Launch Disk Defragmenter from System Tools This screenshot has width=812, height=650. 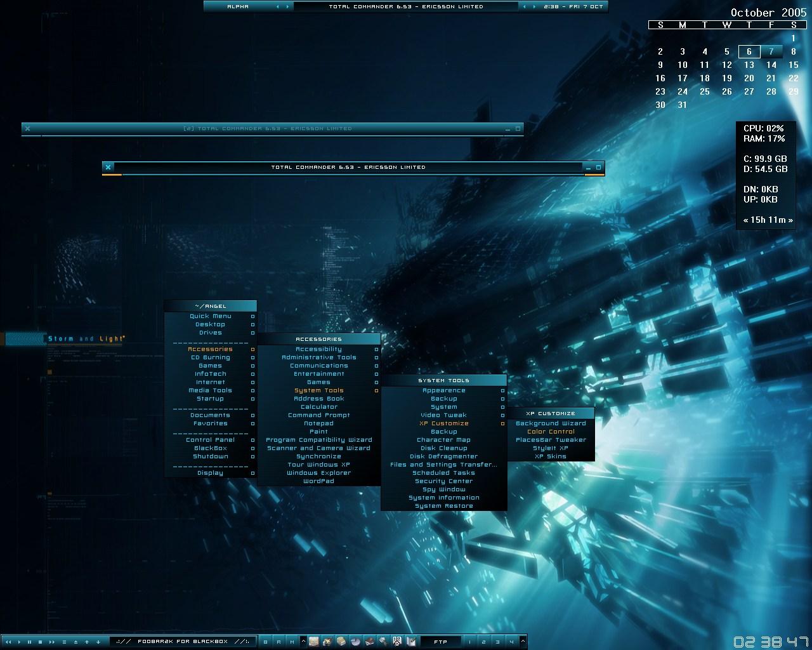pos(444,456)
